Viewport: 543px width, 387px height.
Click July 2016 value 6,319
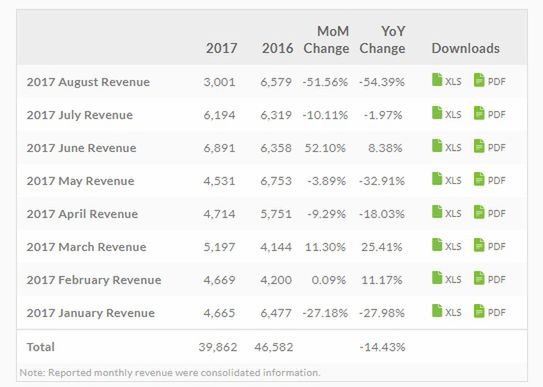tap(276, 115)
